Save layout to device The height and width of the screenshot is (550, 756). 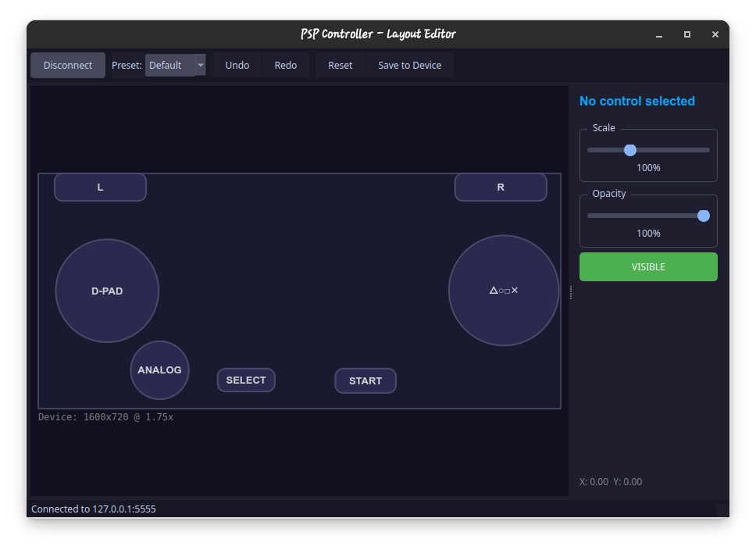pyautogui.click(x=409, y=65)
